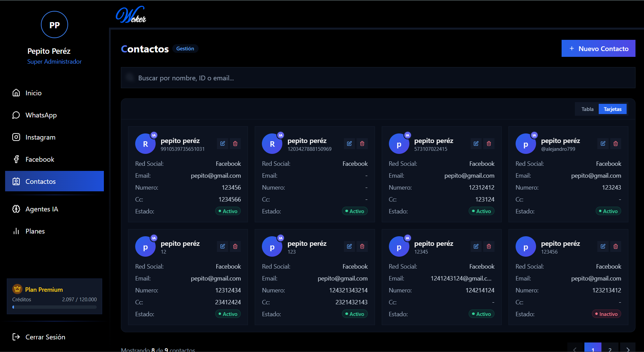
Task: Select the Tarjetas view toggle
Action: [x=612, y=109]
